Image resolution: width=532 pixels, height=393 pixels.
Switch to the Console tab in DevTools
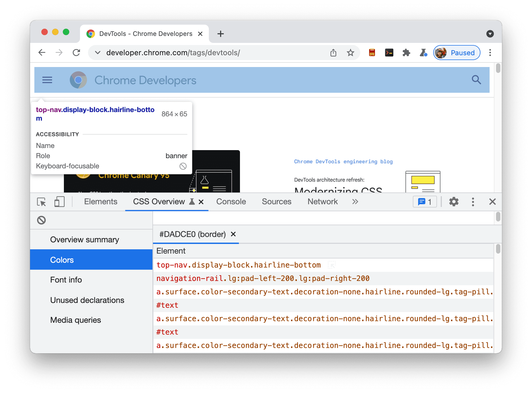[231, 202]
